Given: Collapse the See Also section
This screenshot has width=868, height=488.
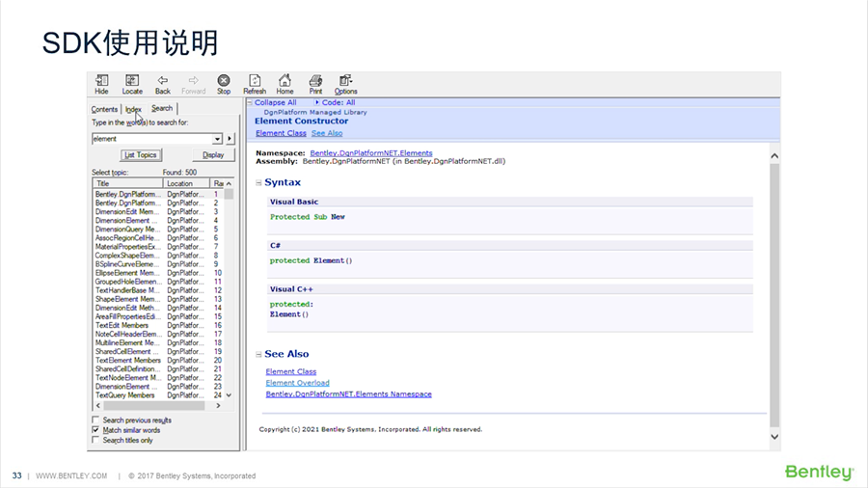Looking at the screenshot, I should (x=258, y=354).
